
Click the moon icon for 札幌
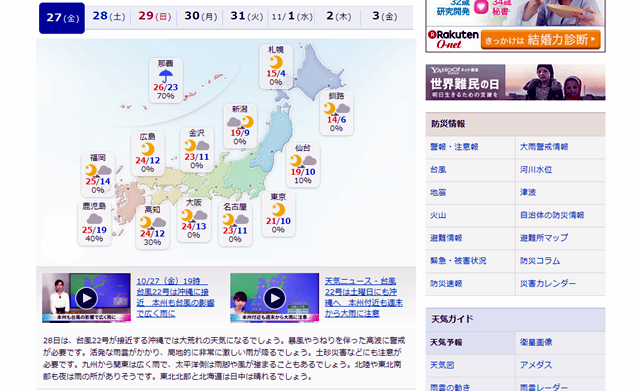coord(276,62)
